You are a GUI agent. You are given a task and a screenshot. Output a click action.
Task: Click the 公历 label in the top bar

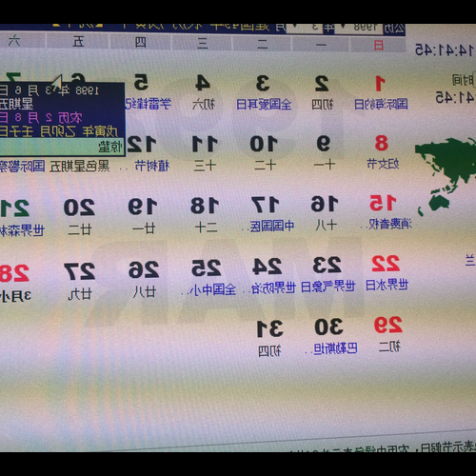pyautogui.click(x=394, y=29)
